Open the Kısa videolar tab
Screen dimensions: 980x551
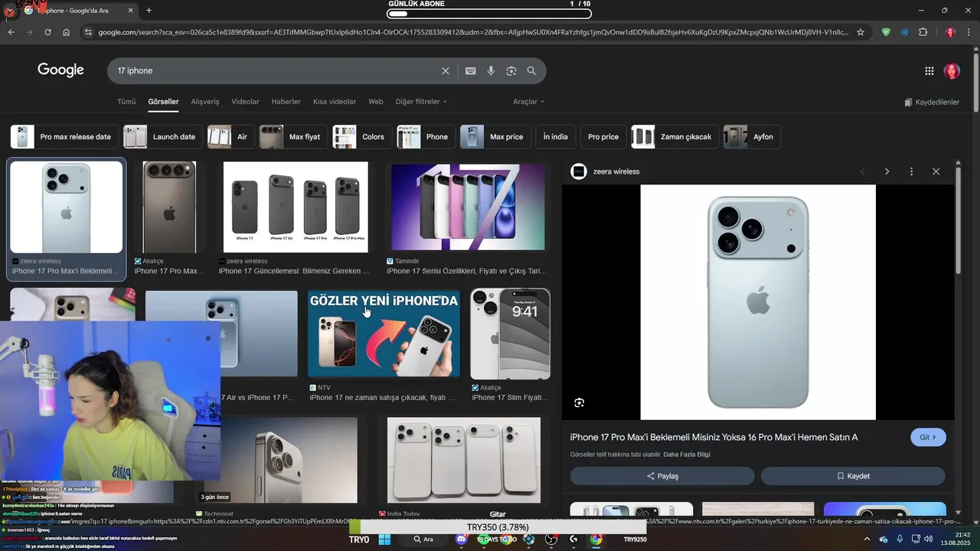pyautogui.click(x=335, y=102)
